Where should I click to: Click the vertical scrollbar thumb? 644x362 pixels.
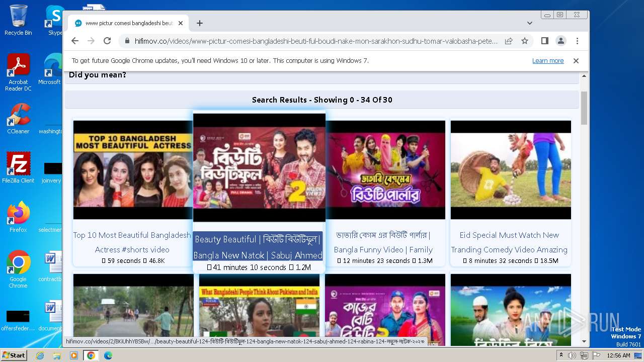584,108
